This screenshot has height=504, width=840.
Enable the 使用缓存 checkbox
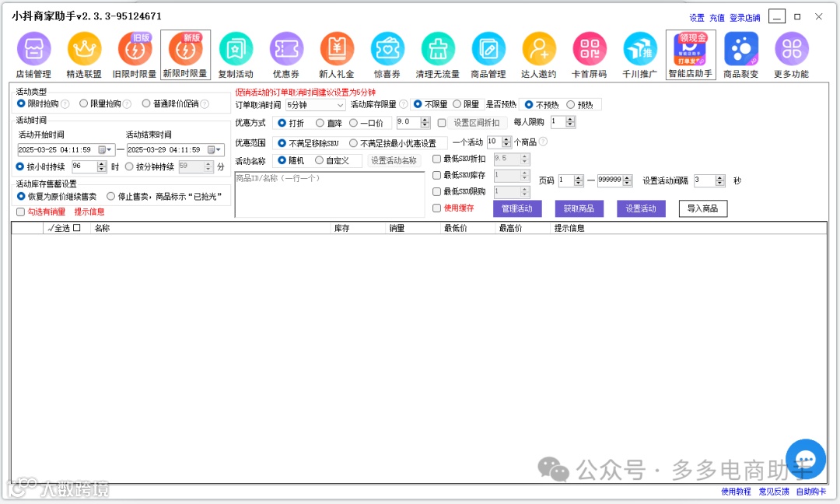436,208
